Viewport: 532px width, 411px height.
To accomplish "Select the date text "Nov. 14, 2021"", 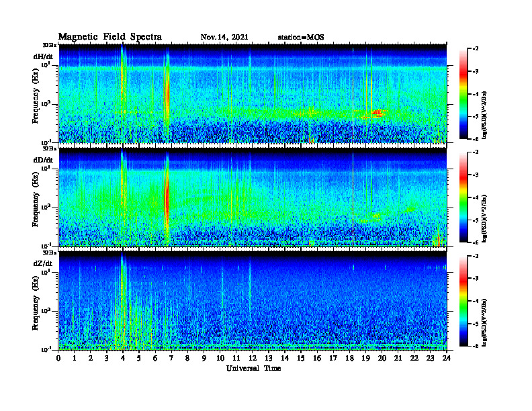I will tap(224, 38).
